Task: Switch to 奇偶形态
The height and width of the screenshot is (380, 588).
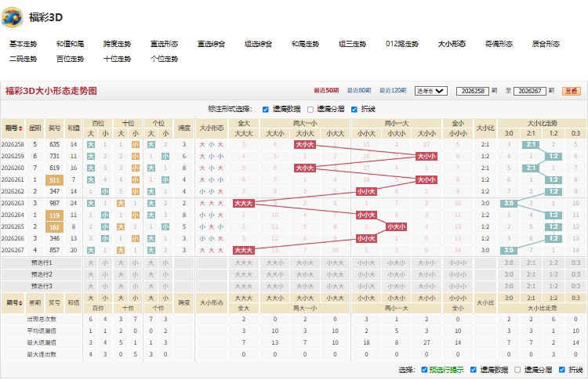Action: (499, 44)
